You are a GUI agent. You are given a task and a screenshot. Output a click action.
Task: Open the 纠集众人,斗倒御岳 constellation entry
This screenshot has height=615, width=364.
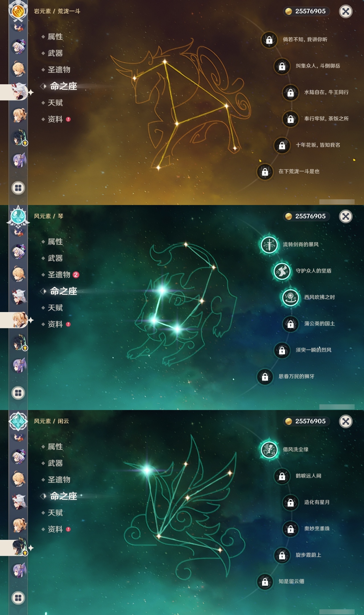pyautogui.click(x=318, y=66)
